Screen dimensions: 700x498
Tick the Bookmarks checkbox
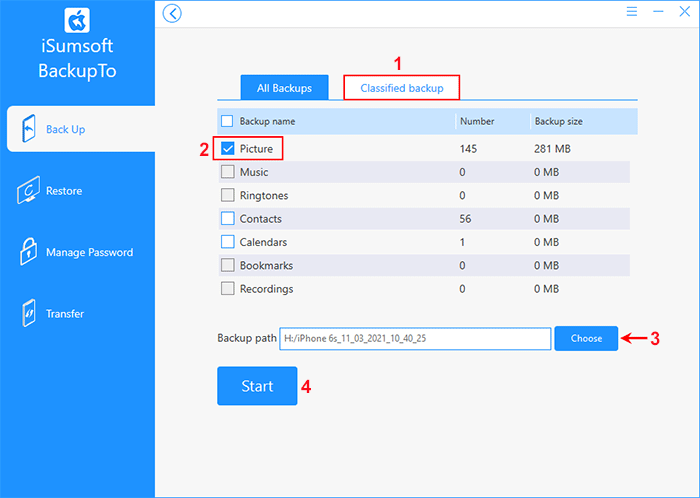pyautogui.click(x=228, y=265)
